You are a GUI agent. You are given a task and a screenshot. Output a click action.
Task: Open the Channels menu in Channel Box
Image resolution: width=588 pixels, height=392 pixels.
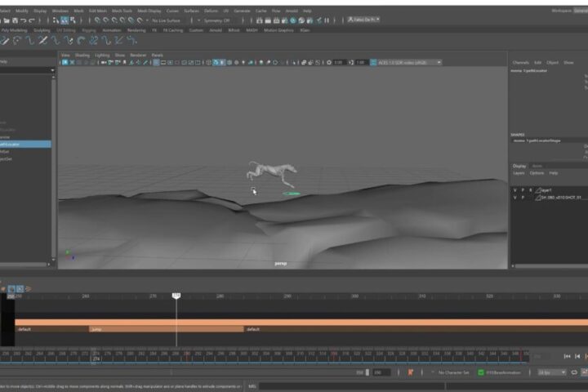pos(521,63)
